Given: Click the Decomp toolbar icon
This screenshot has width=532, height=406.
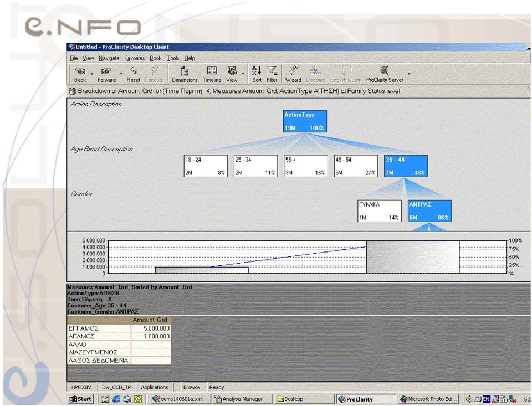Looking at the screenshot, I should tap(315, 74).
